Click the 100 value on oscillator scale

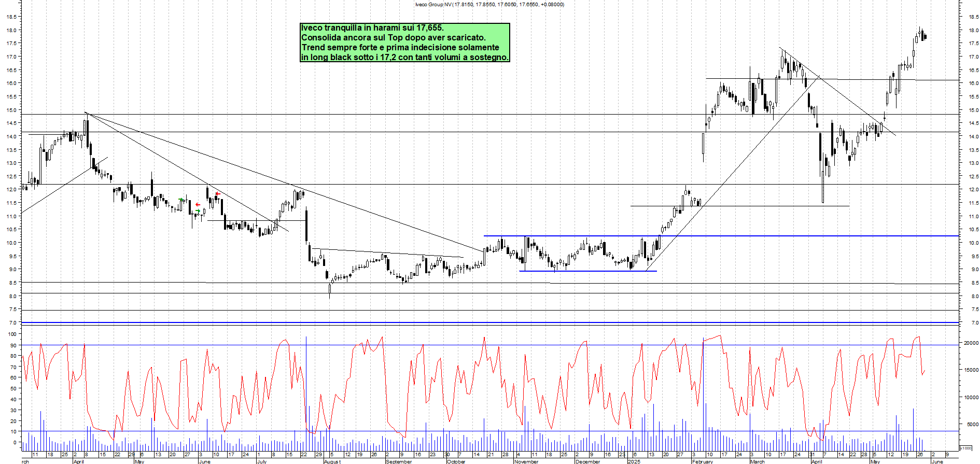point(12,334)
